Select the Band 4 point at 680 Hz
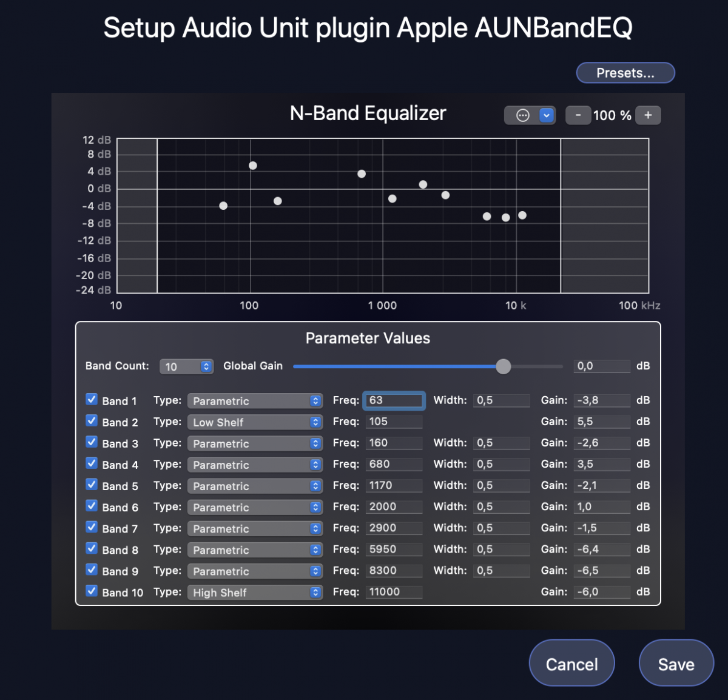The width and height of the screenshot is (728, 700). (362, 174)
